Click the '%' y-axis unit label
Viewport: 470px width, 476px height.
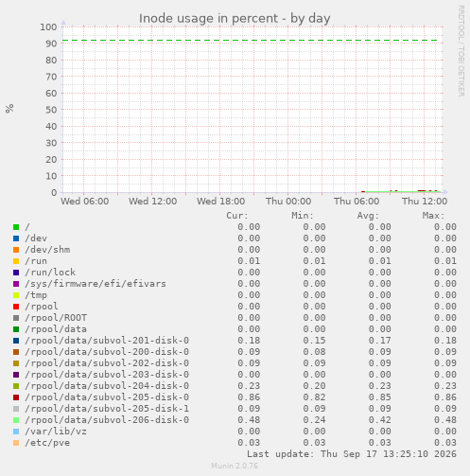pyautogui.click(x=9, y=109)
